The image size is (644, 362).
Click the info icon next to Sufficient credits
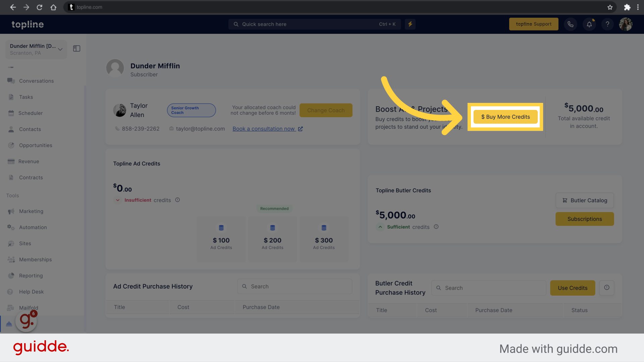pos(436,227)
